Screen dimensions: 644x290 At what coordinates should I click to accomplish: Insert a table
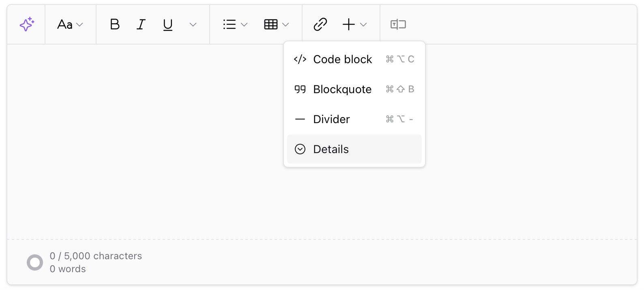(x=271, y=24)
